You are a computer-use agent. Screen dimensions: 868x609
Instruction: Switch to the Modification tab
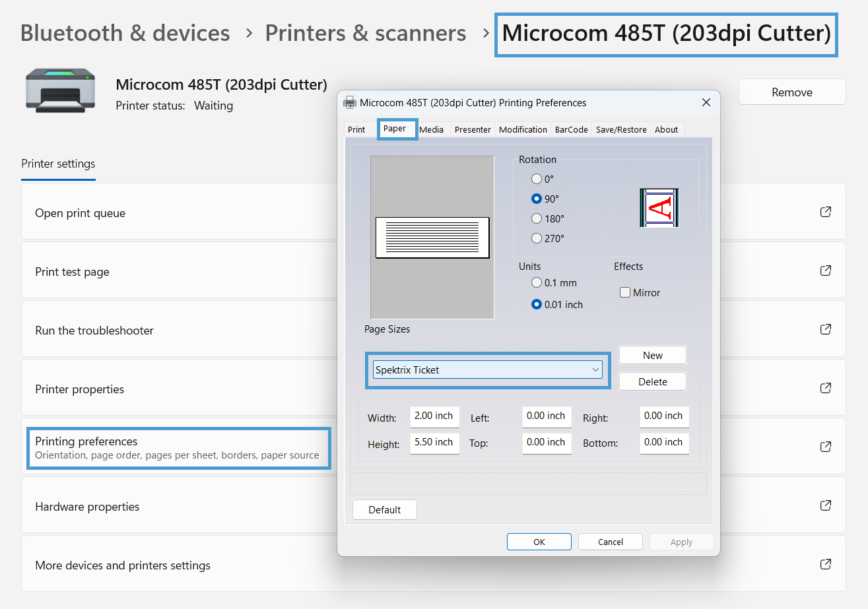(523, 129)
